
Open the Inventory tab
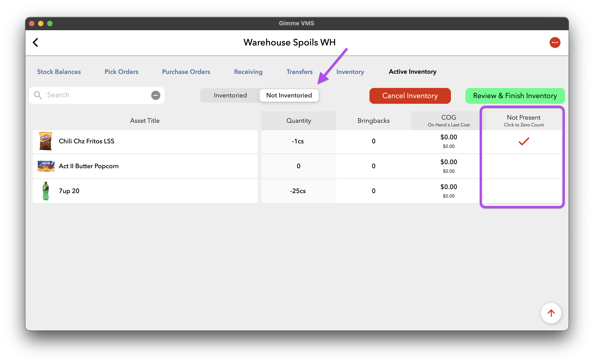click(x=350, y=72)
